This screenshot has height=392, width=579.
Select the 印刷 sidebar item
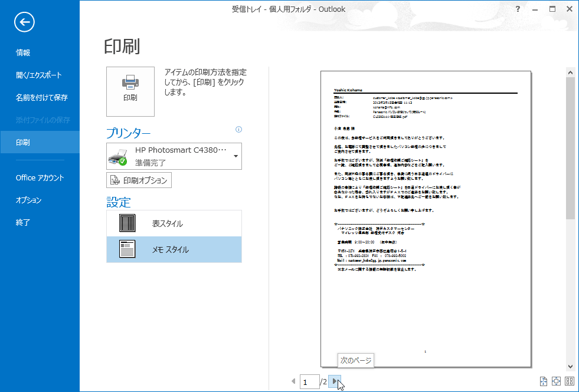[40, 142]
